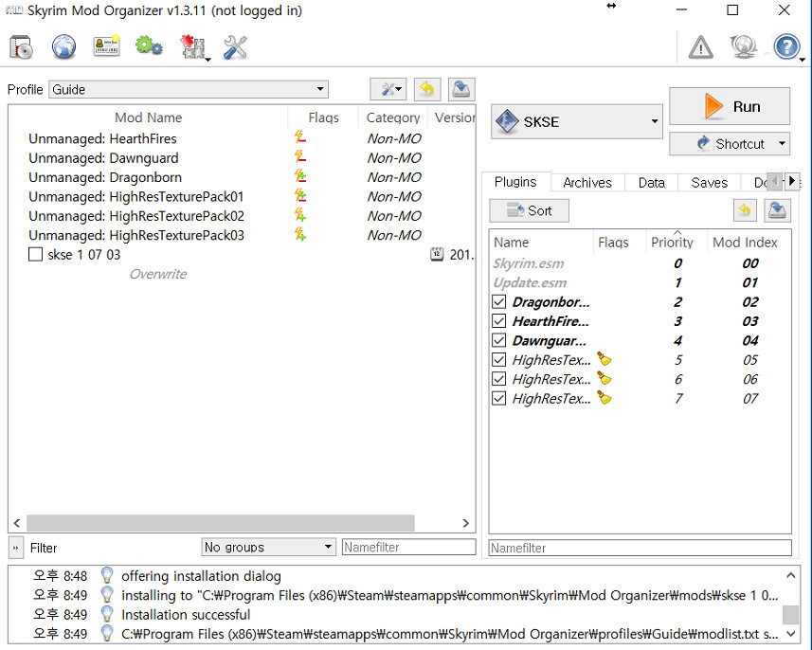Expand the Filter panel chevron button
This screenshot has height=650, width=812.
click(x=16, y=548)
